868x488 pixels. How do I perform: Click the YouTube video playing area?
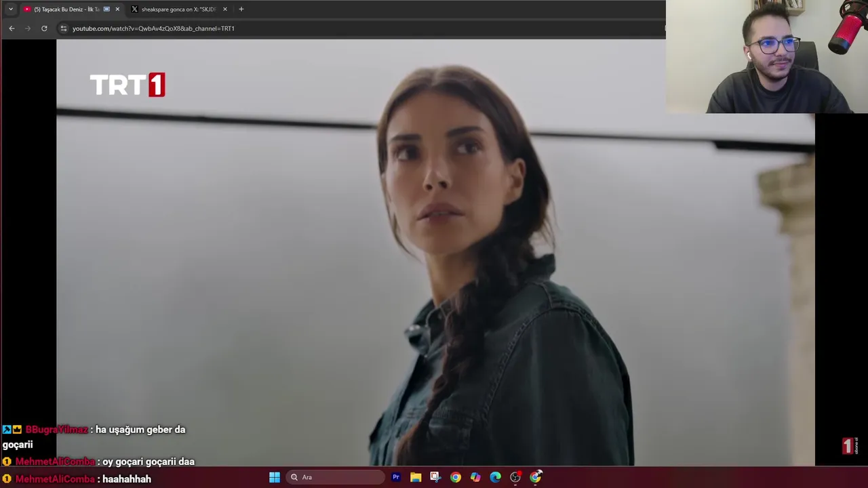pos(435,252)
